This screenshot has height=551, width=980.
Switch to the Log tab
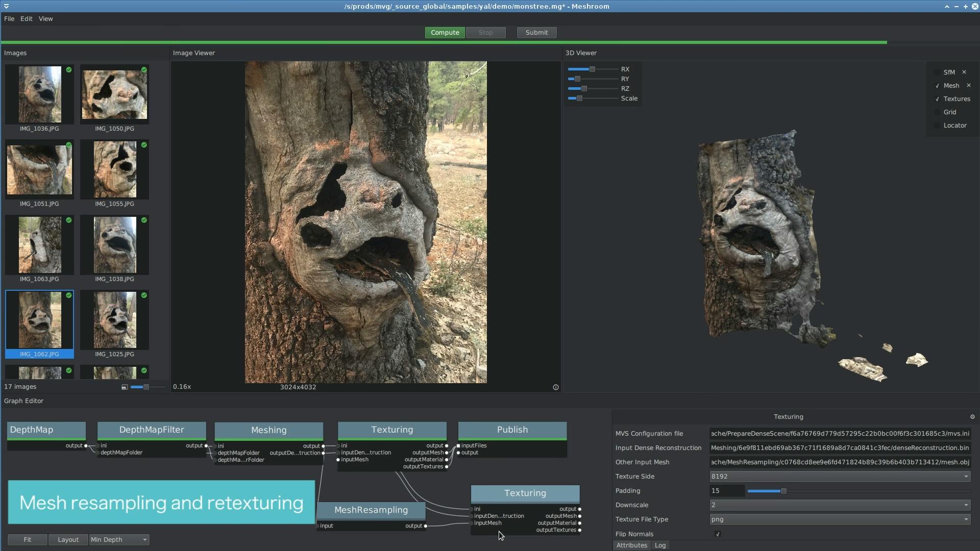[660, 545]
